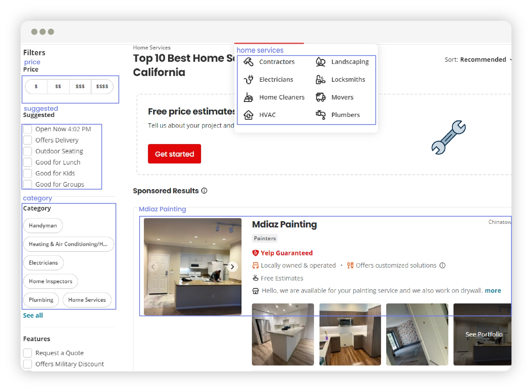532x392 pixels.
Task: Open the main kitchen photo of Mdiaz Painting
Action: coord(193,267)
